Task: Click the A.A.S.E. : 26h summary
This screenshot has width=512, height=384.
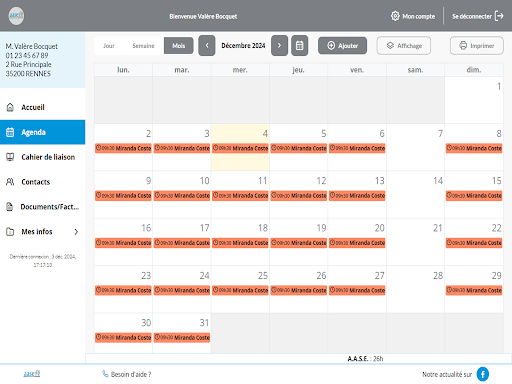Action: 365,359
